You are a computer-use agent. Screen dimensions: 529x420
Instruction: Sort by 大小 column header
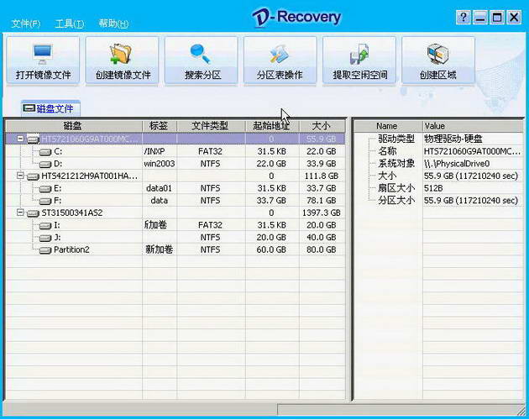coord(322,126)
